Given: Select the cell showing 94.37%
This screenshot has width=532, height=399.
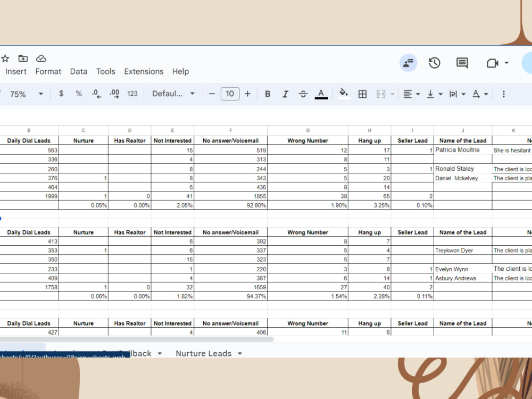Looking at the screenshot, I should pyautogui.click(x=231, y=296).
